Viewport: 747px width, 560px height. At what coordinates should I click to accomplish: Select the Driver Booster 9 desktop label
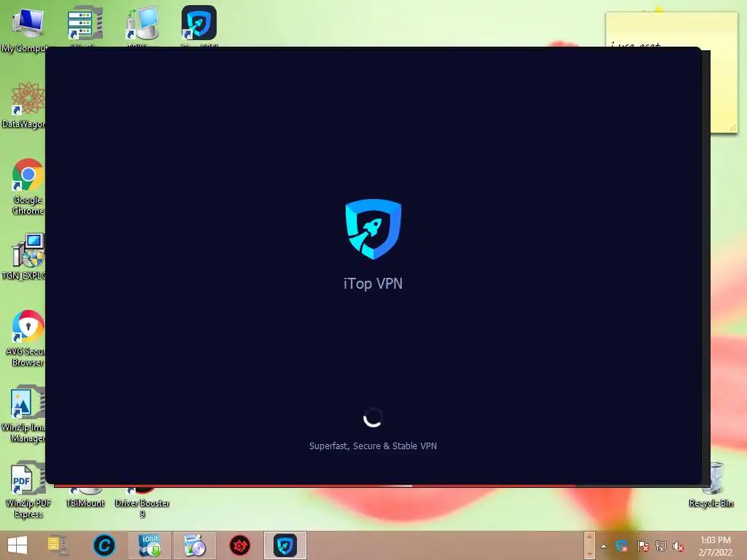[142, 508]
